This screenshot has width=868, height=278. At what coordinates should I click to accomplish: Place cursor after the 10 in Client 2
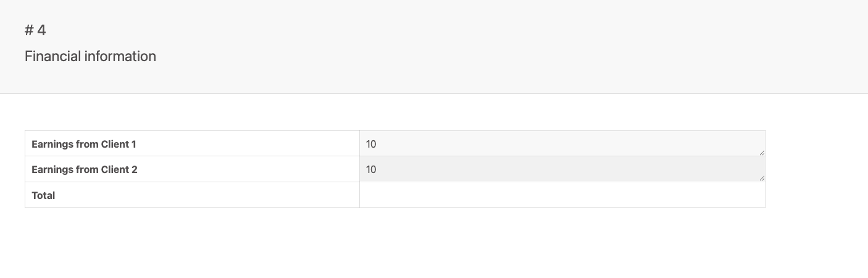point(377,169)
